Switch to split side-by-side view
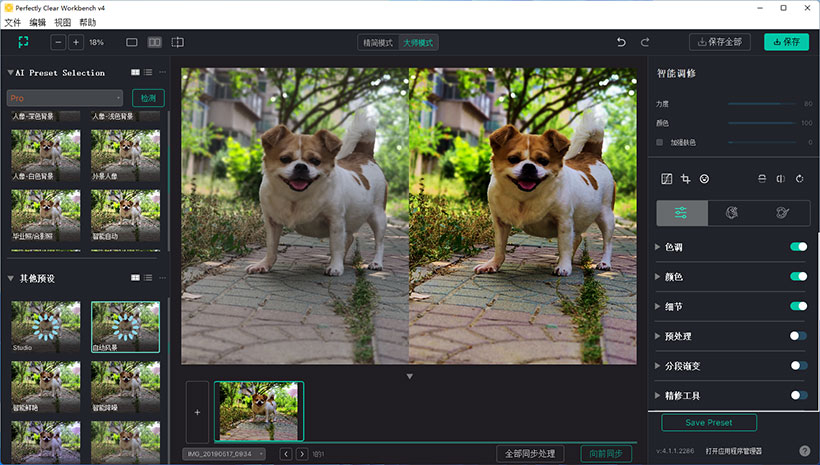820x465 pixels. (154, 42)
